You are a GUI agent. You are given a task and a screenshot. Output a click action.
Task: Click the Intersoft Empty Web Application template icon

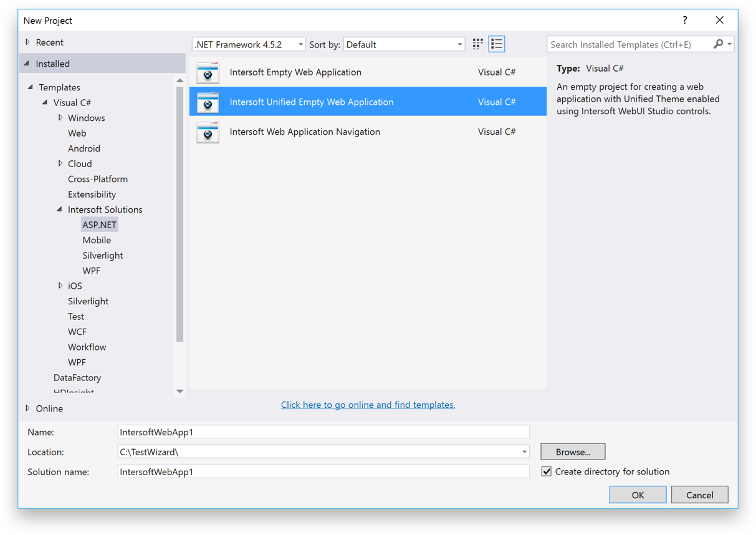pos(208,72)
